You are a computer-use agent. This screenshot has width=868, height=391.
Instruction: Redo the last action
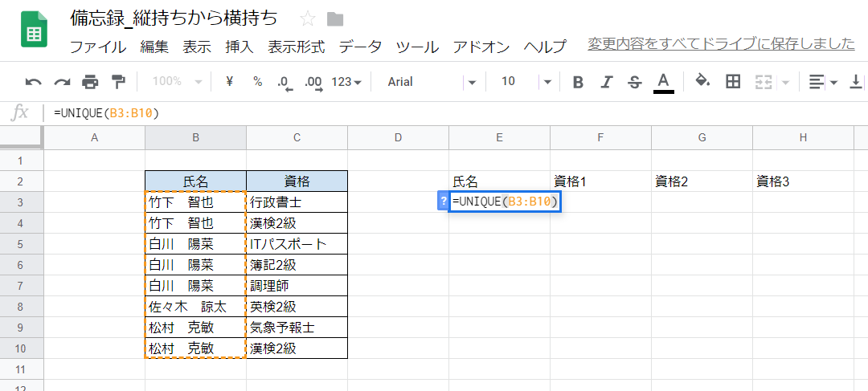tap(61, 82)
